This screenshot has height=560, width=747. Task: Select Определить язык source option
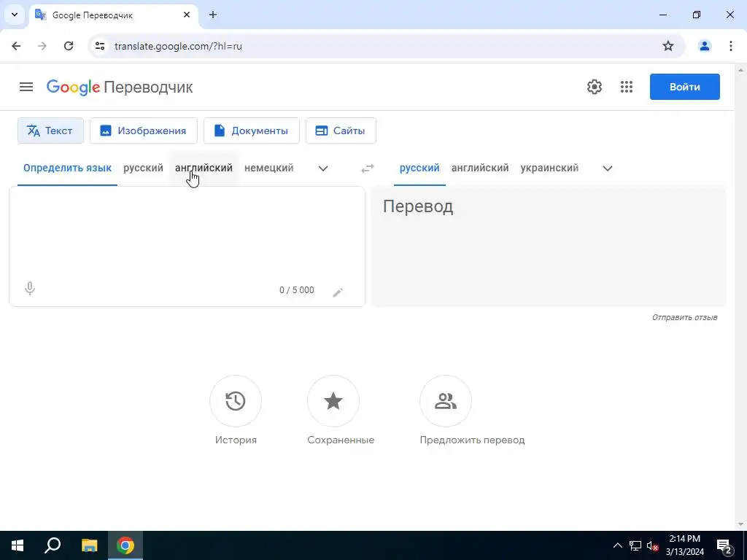point(67,168)
